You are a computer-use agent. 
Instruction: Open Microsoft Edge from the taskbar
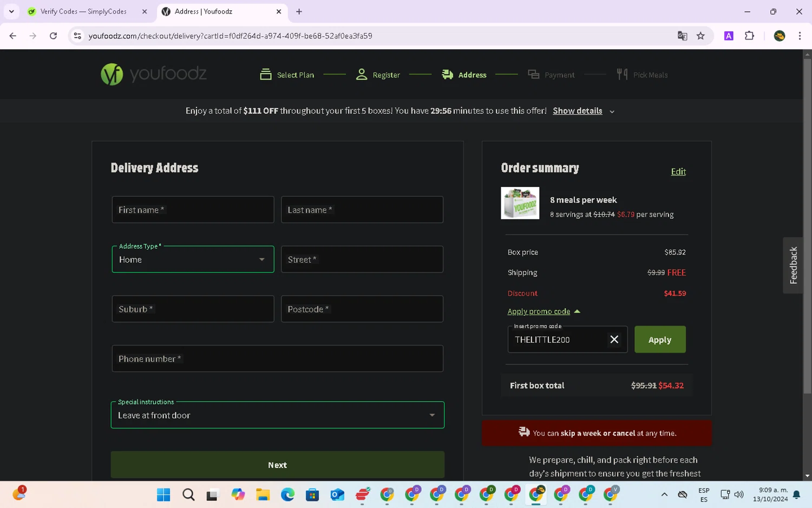click(287, 494)
